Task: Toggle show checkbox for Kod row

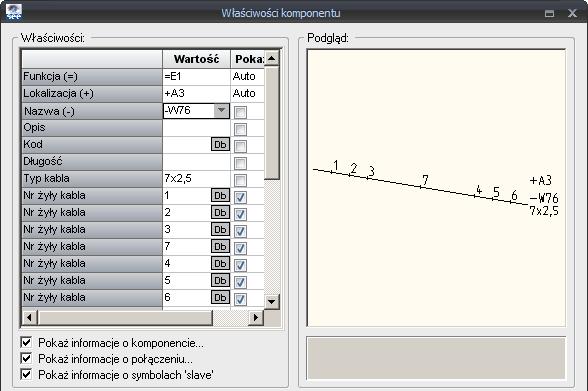Action: [240, 146]
